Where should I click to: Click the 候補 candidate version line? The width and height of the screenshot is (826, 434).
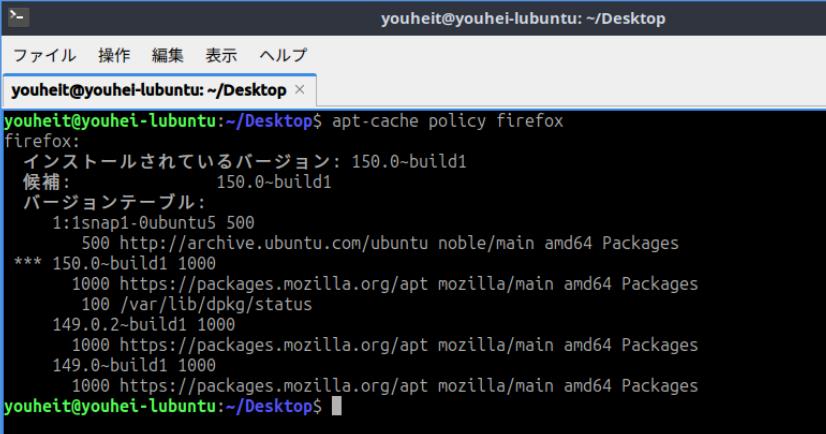point(177,182)
